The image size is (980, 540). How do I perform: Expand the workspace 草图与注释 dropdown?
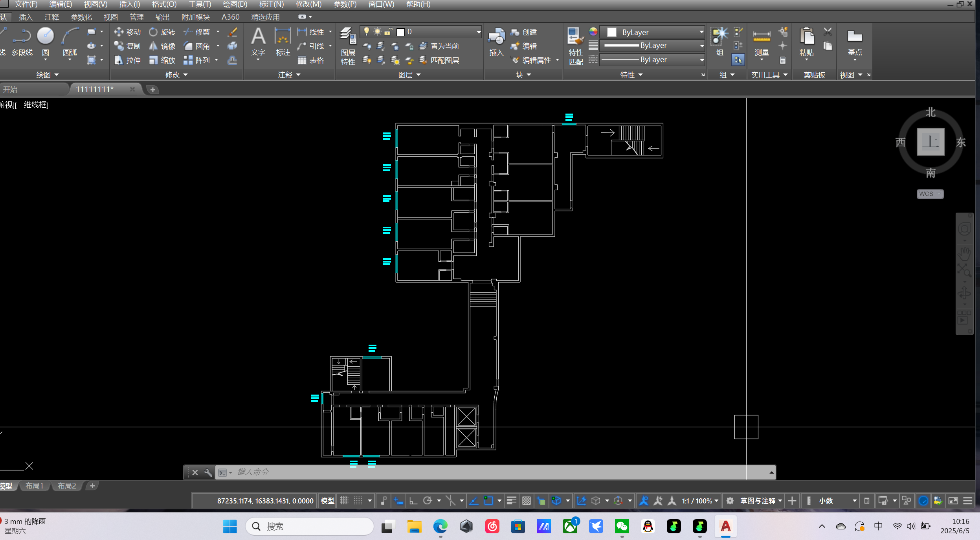point(780,501)
